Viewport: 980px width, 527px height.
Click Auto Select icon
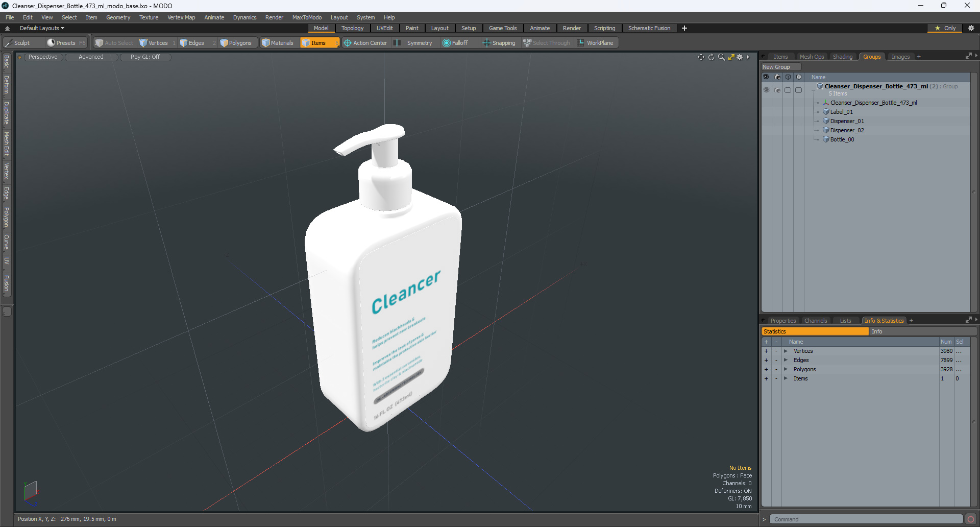pos(100,43)
